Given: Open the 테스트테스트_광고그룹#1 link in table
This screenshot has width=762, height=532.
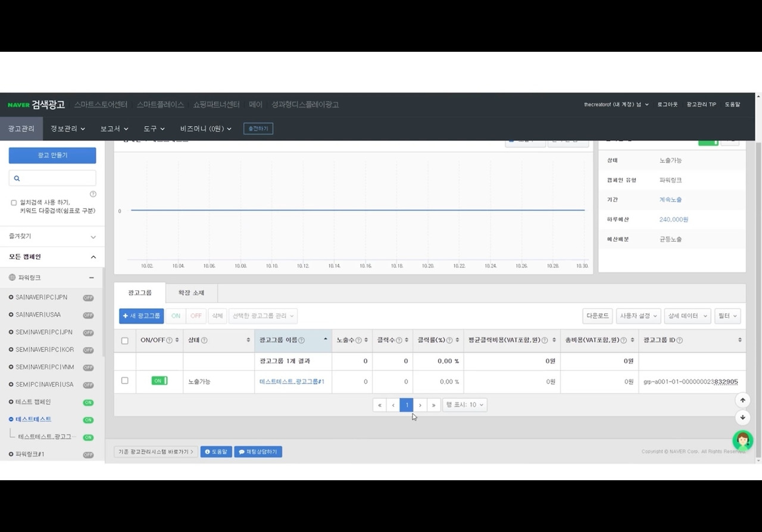Looking at the screenshot, I should coord(292,381).
